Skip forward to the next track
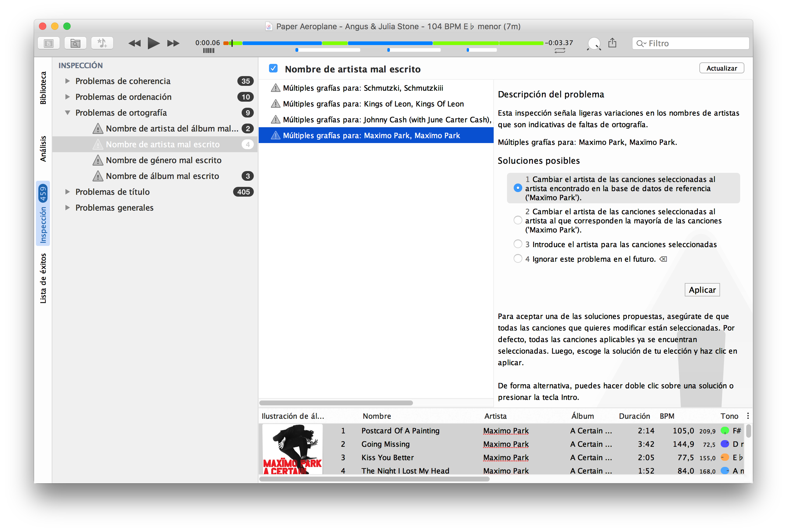787x532 pixels. pos(173,43)
